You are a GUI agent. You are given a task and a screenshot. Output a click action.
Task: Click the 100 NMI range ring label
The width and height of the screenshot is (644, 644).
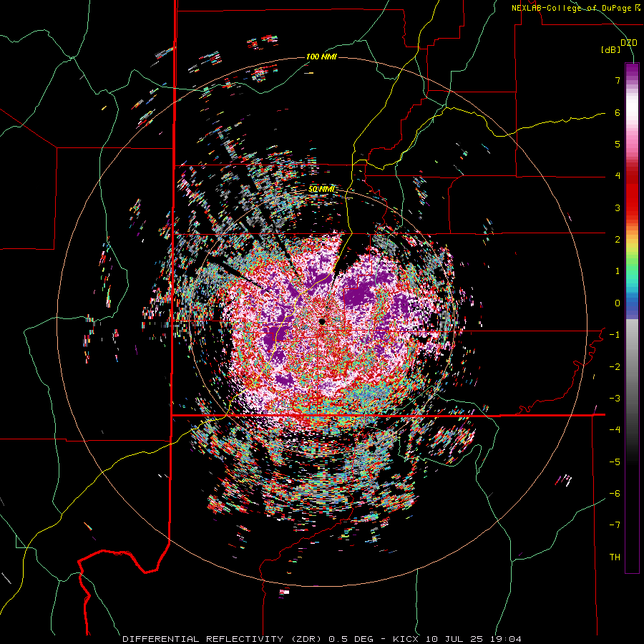coord(321,57)
